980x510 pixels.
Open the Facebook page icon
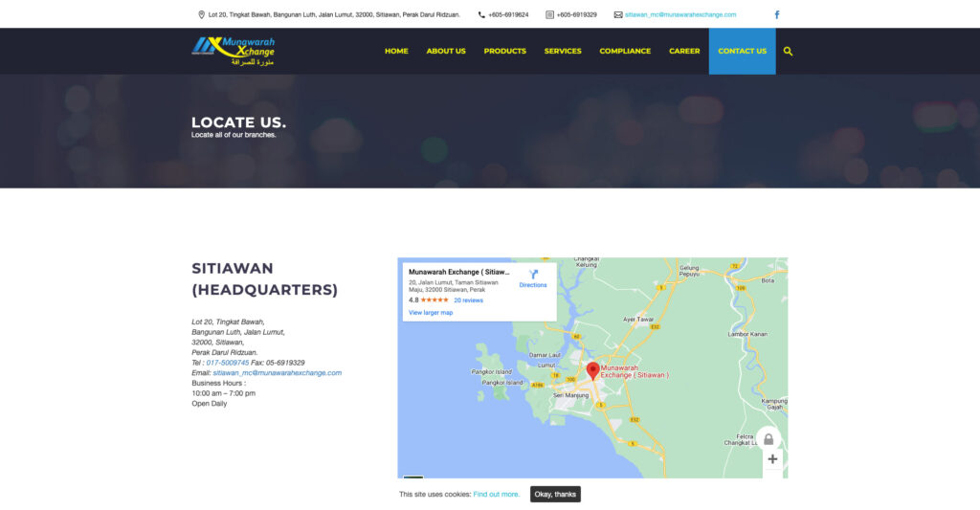(x=777, y=14)
